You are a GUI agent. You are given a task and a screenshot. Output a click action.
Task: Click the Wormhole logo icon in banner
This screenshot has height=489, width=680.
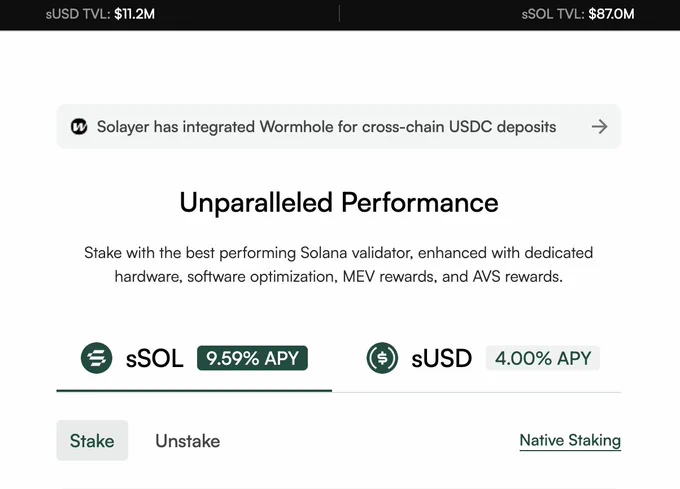[79, 127]
